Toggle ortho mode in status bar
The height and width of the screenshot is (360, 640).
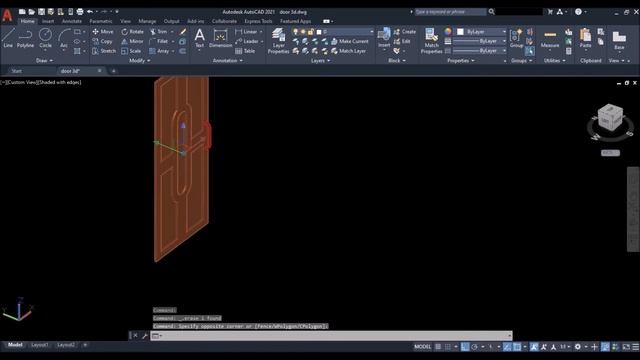click(465, 347)
